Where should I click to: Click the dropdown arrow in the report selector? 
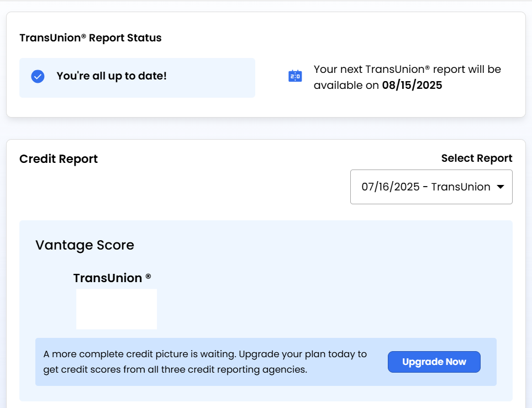click(501, 187)
